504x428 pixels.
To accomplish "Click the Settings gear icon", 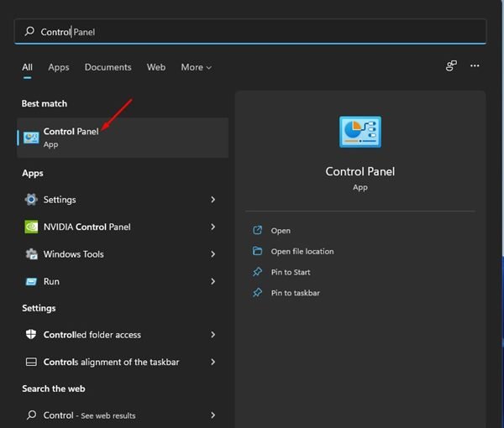I will click(x=31, y=200).
